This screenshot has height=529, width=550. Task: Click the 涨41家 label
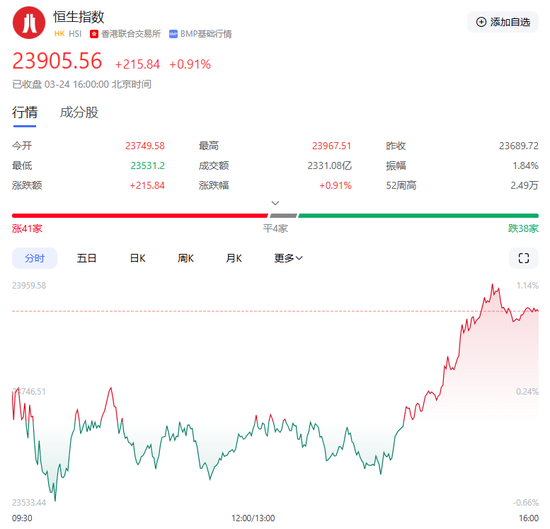tap(27, 229)
